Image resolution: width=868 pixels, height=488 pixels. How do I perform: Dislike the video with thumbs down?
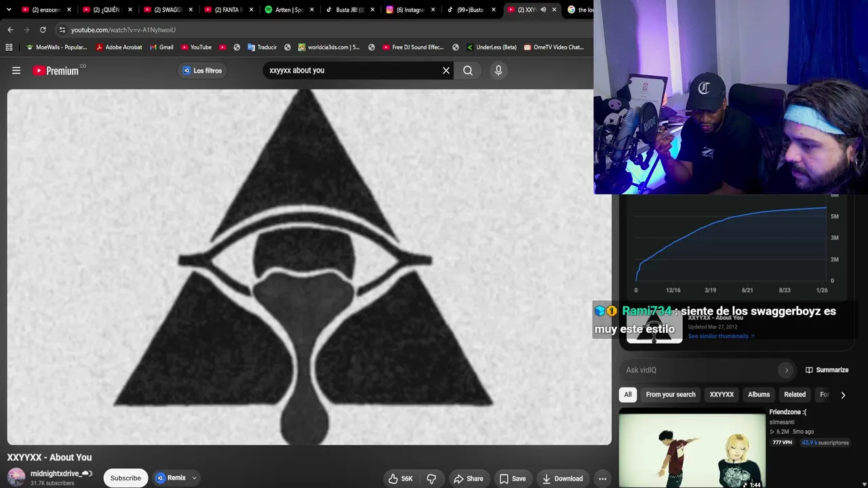431,479
